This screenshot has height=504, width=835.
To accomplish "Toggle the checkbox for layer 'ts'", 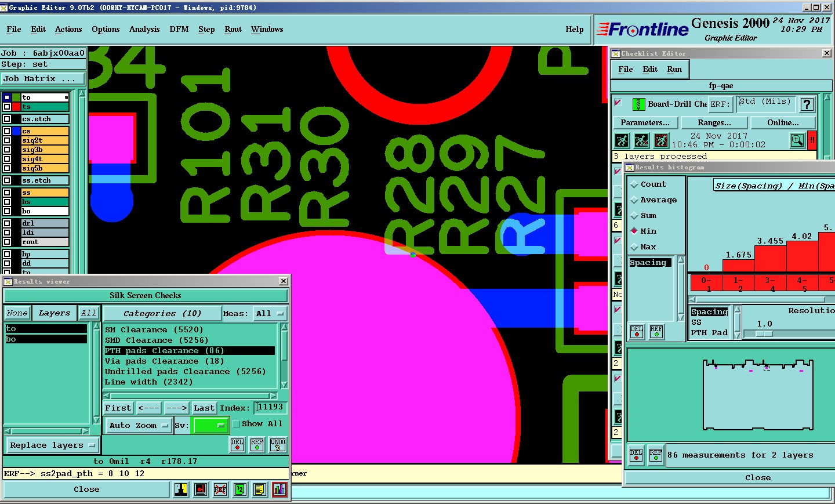I will click(x=7, y=107).
